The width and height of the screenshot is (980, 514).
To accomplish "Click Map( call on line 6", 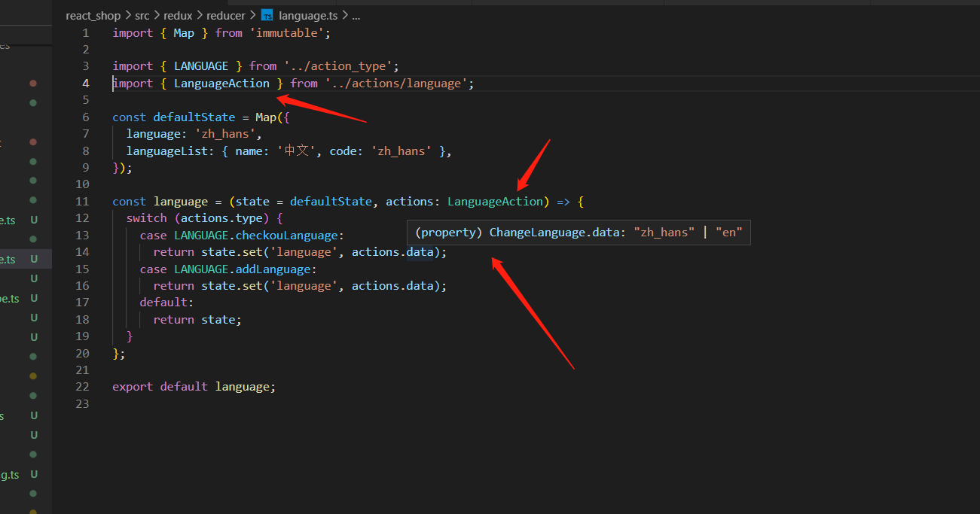I will click(x=269, y=117).
